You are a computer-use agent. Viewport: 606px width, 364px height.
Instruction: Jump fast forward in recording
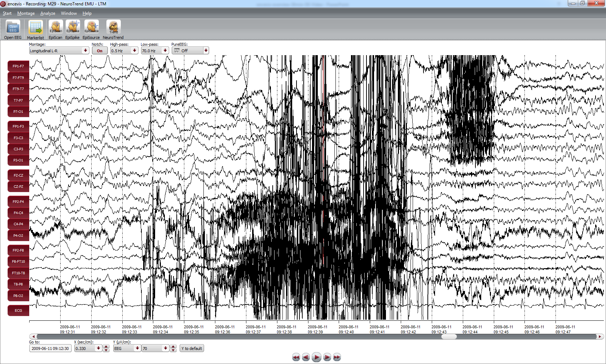click(337, 357)
